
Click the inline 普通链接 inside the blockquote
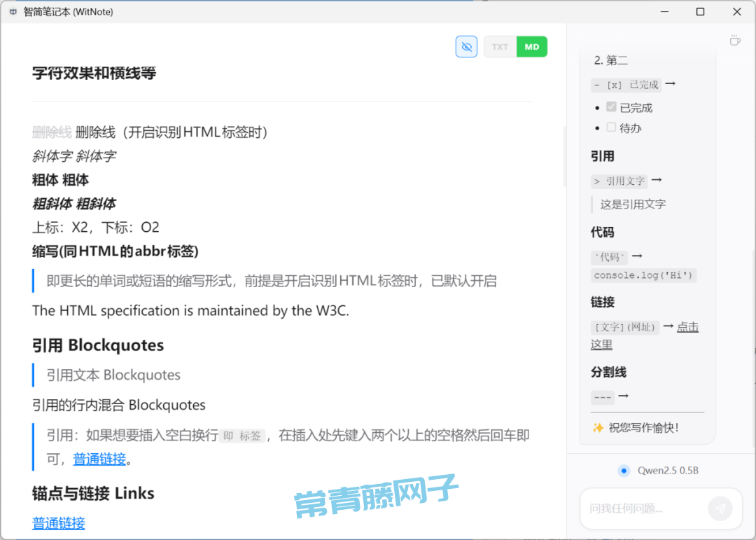tap(99, 459)
